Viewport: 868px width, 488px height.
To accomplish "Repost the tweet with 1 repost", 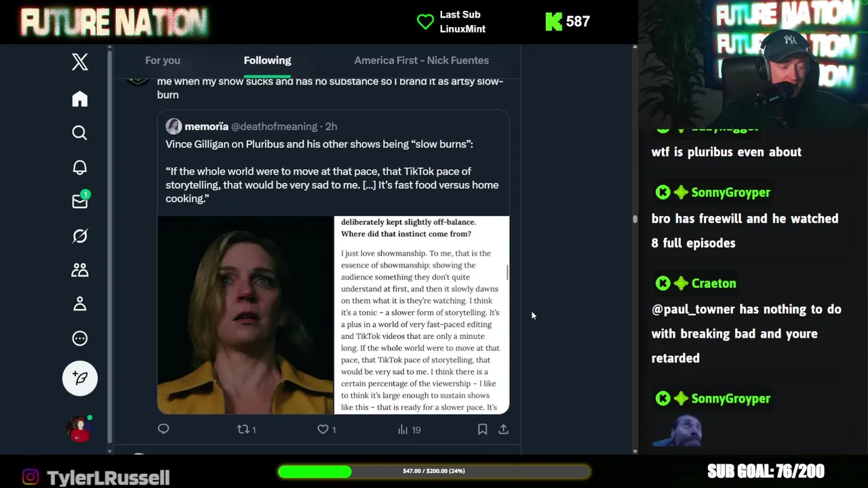I will point(246,429).
